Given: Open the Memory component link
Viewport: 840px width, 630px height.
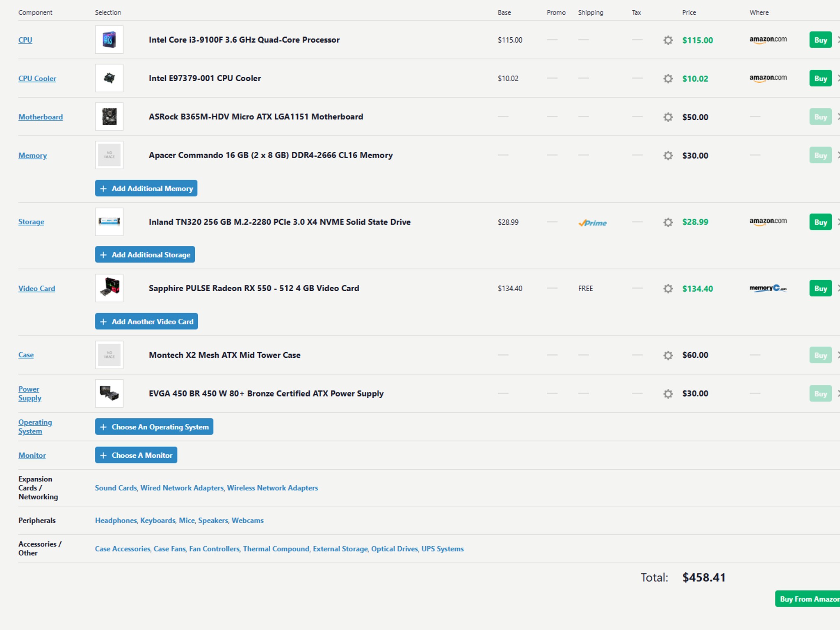Looking at the screenshot, I should [32, 155].
